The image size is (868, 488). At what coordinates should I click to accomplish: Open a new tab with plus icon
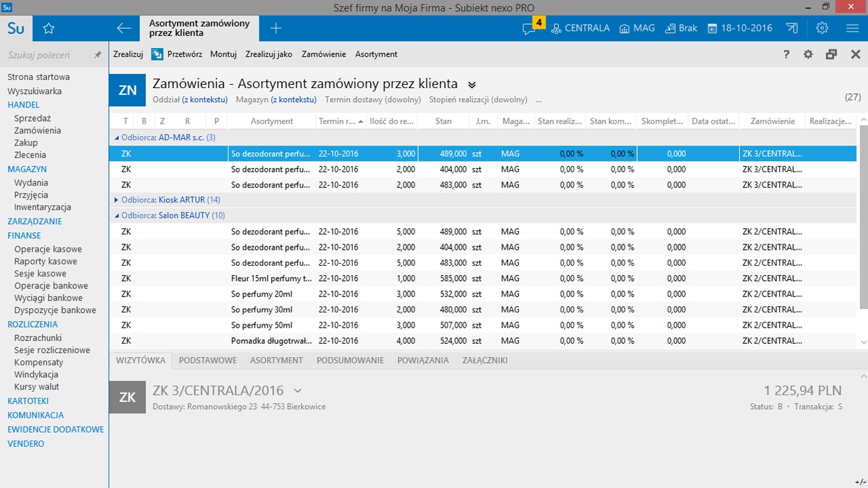(276, 28)
